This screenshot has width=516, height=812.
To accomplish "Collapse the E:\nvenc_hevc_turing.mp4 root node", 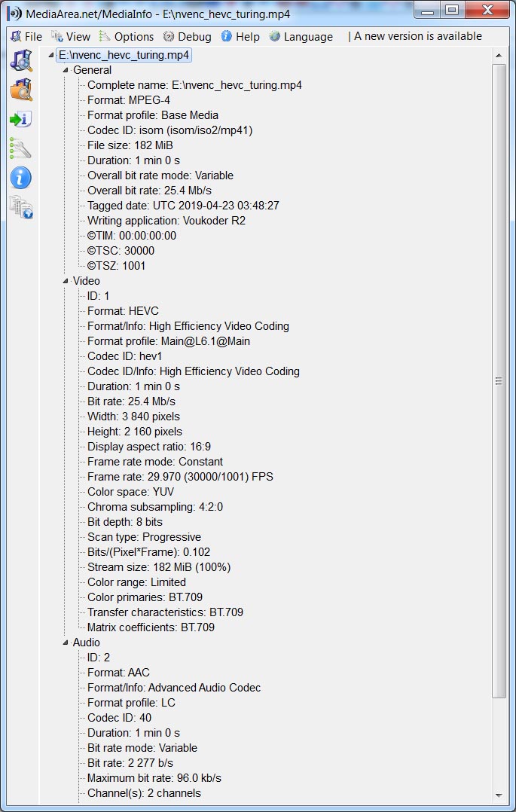I will [x=51, y=56].
